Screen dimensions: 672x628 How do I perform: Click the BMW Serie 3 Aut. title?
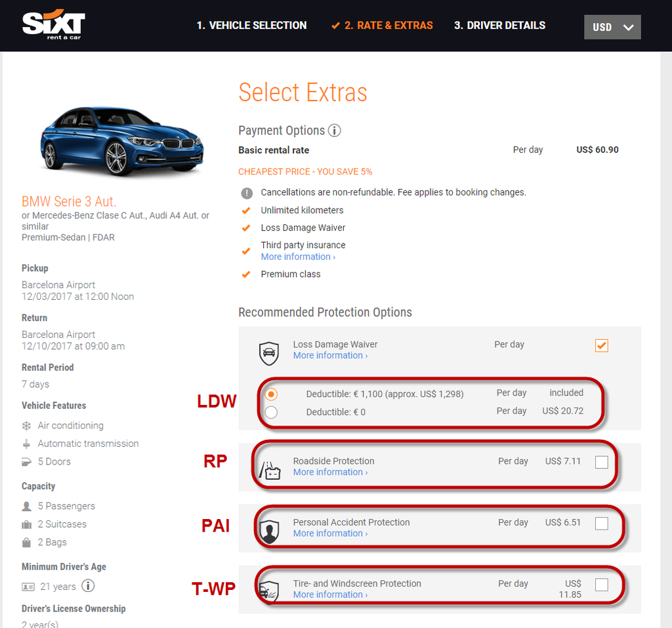point(69,201)
